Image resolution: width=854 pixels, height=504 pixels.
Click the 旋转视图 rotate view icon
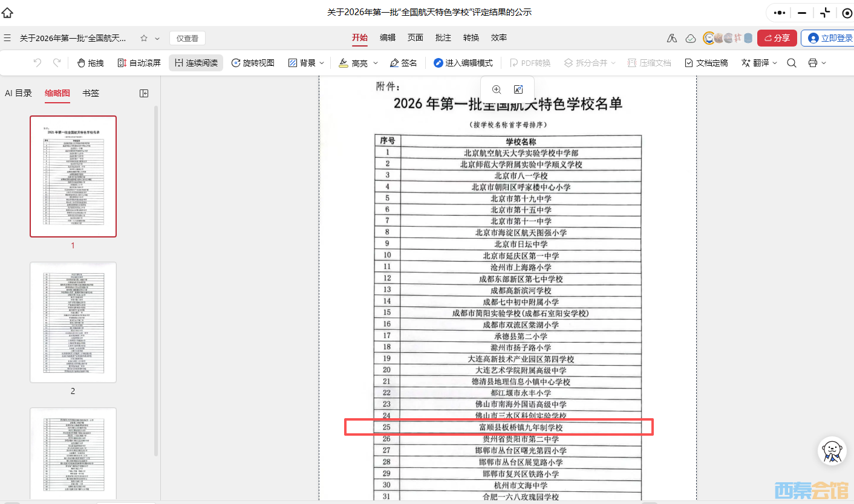click(236, 63)
